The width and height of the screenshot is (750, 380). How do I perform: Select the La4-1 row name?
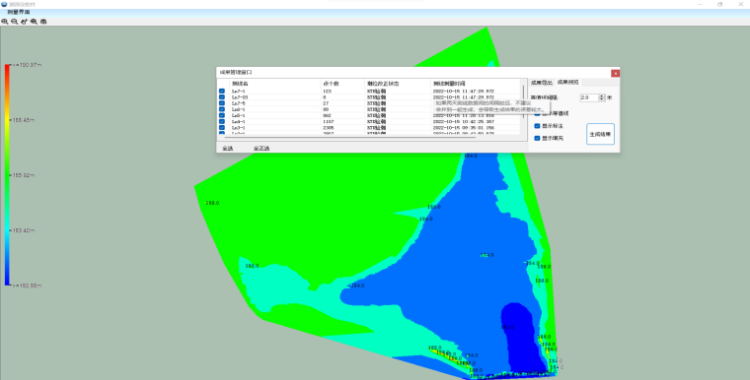(x=238, y=122)
